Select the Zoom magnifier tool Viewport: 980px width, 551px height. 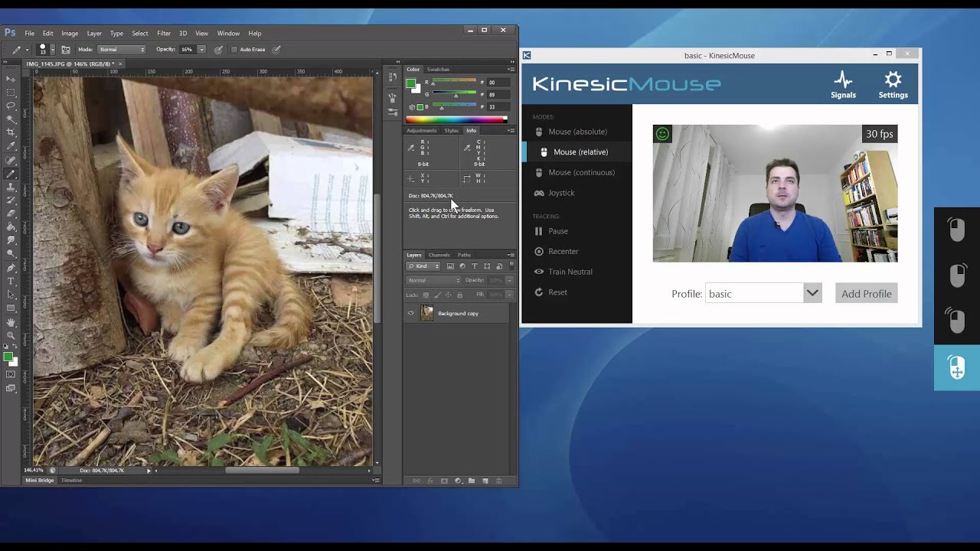[x=11, y=334]
